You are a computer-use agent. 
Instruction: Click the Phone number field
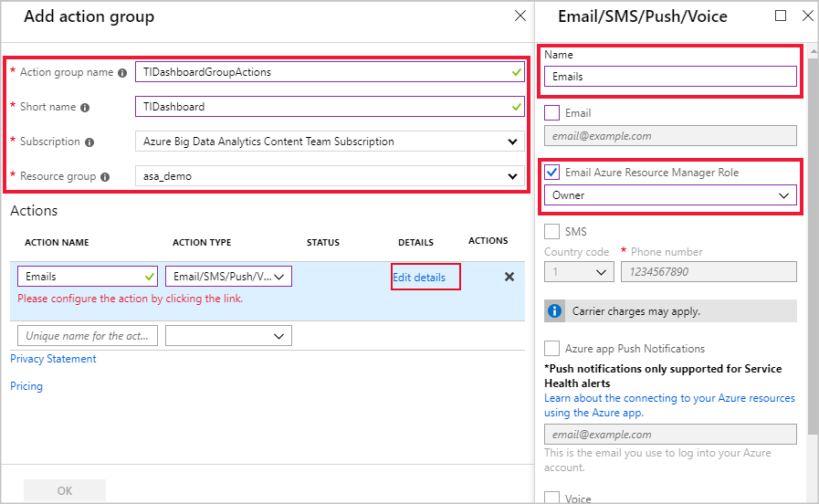709,271
